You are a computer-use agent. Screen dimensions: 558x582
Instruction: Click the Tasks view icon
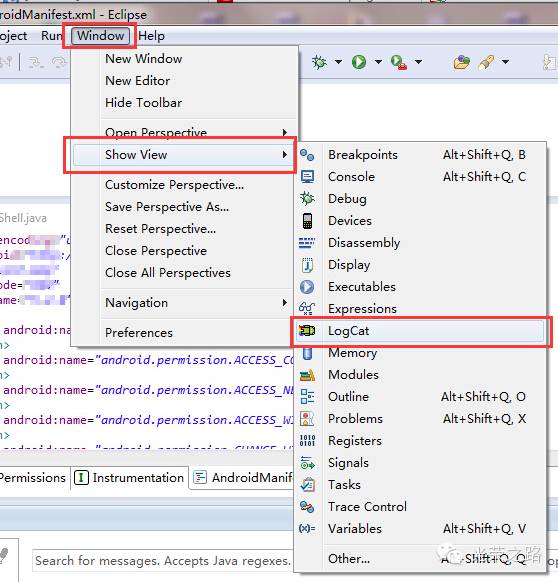pyautogui.click(x=307, y=485)
